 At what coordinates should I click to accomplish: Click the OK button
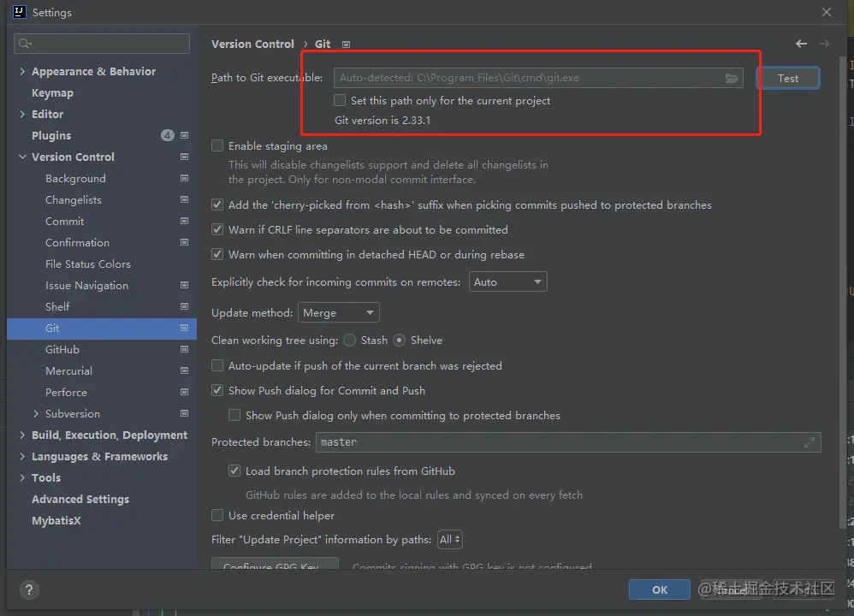pos(660,589)
